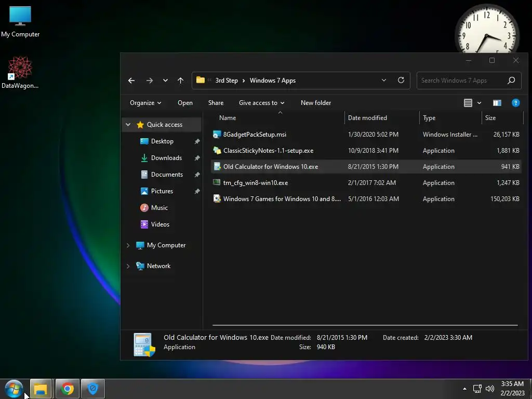The image size is (532, 399).
Task: Expand the address bar history dropdown
Action: (x=384, y=81)
